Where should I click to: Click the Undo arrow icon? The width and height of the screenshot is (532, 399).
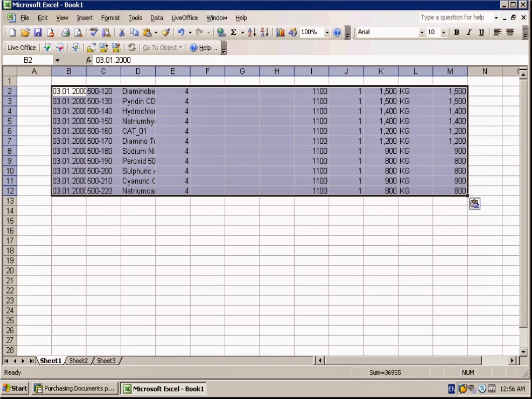click(181, 32)
